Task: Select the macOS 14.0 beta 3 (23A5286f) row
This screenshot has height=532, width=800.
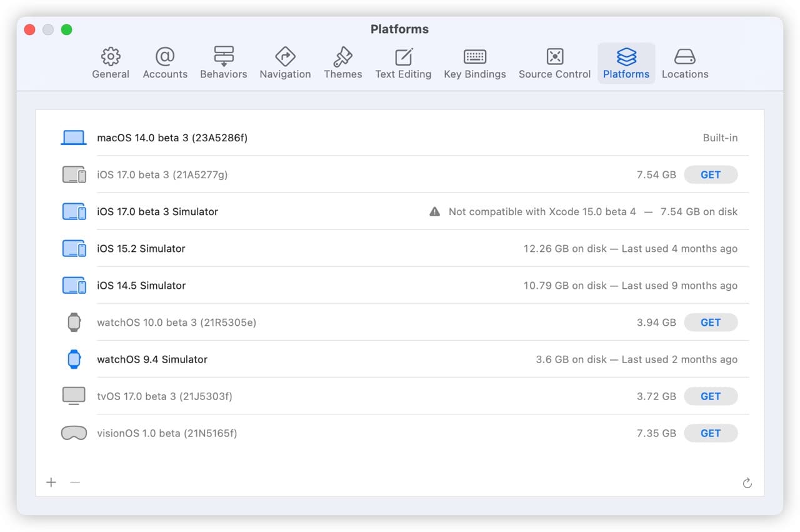Action: (x=400, y=138)
